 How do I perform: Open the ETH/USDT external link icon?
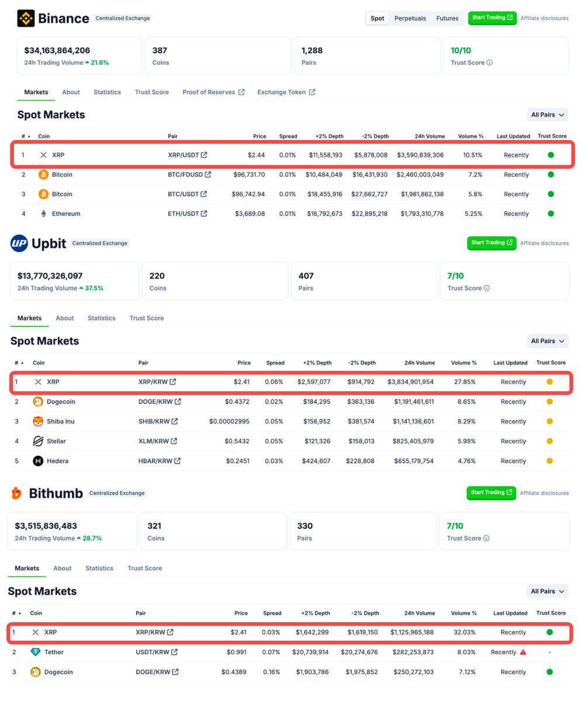(204, 214)
